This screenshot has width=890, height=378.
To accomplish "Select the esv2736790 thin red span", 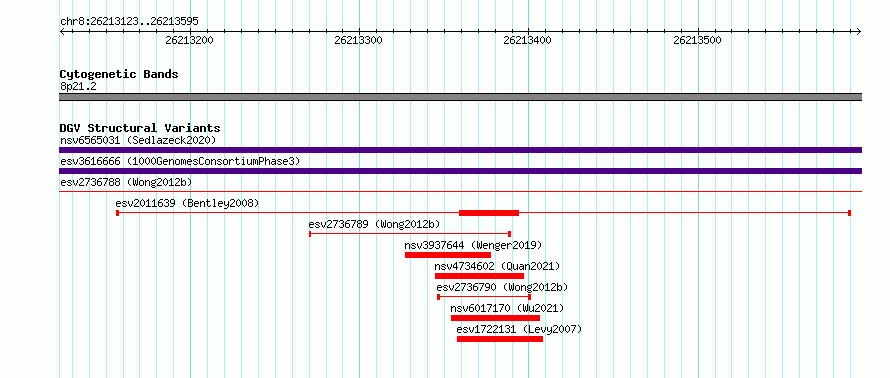I will [484, 297].
